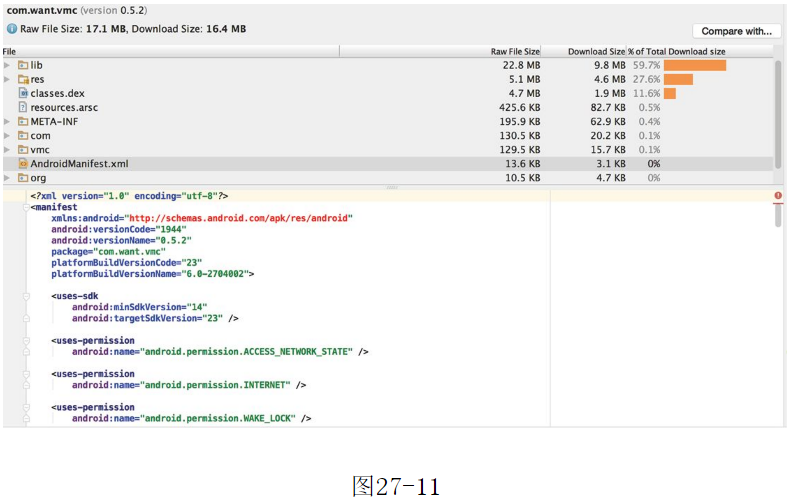Click the red error indicator in the editor
This screenshot has height=500, width=790.
[778, 196]
